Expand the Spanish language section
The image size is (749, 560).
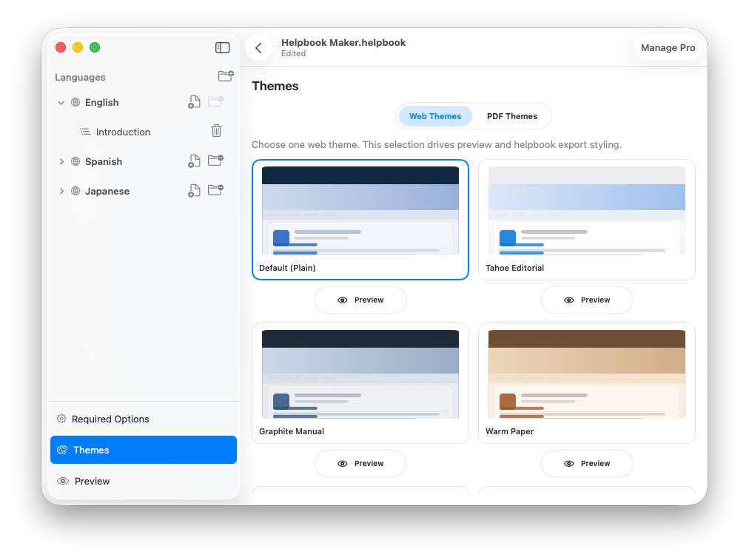click(61, 161)
